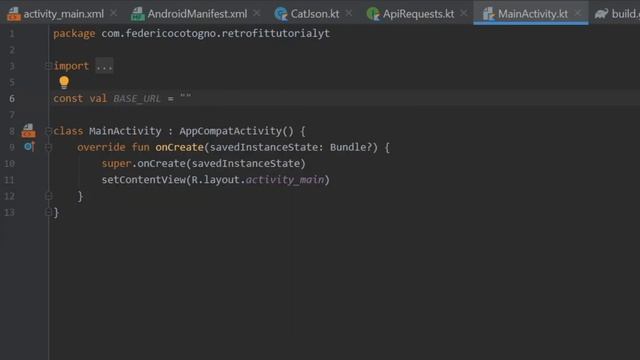Open the yellow lightbulb quick-fix suggestions

(64, 82)
